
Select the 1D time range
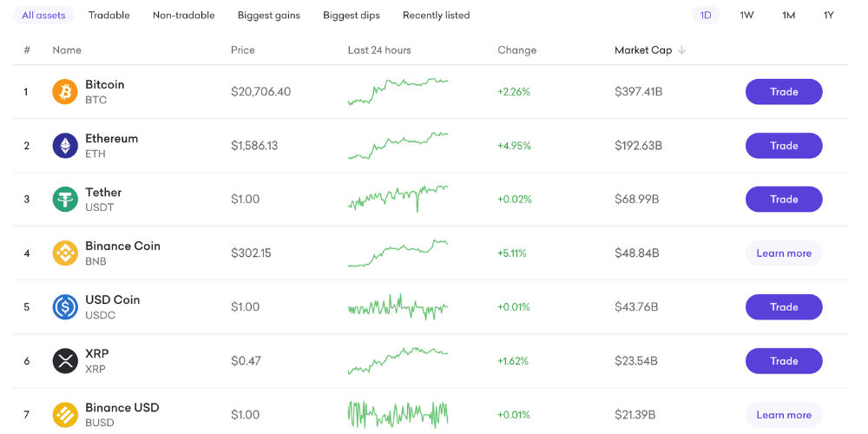pos(706,16)
